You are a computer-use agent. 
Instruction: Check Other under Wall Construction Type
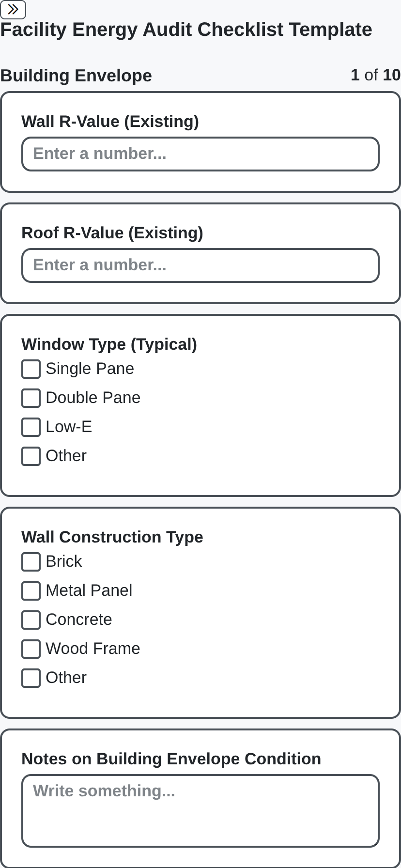click(x=31, y=678)
